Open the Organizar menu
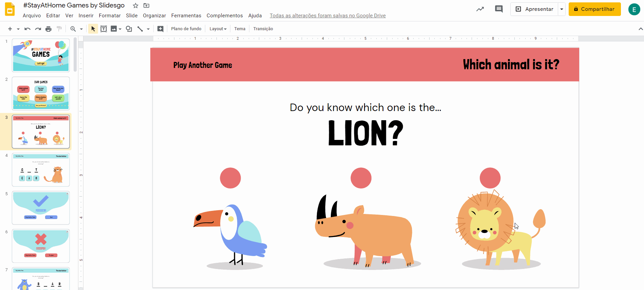The width and height of the screenshot is (644, 290). (154, 16)
